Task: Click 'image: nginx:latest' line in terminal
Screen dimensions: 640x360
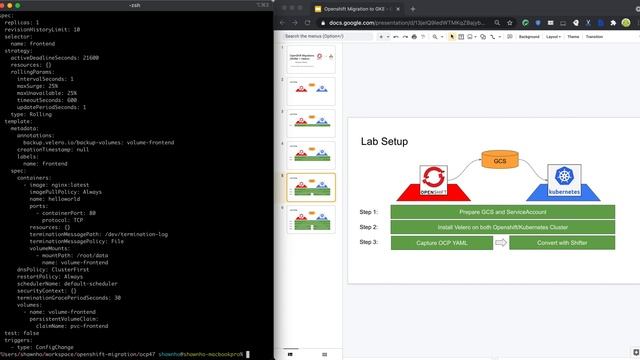Action: click(59, 185)
